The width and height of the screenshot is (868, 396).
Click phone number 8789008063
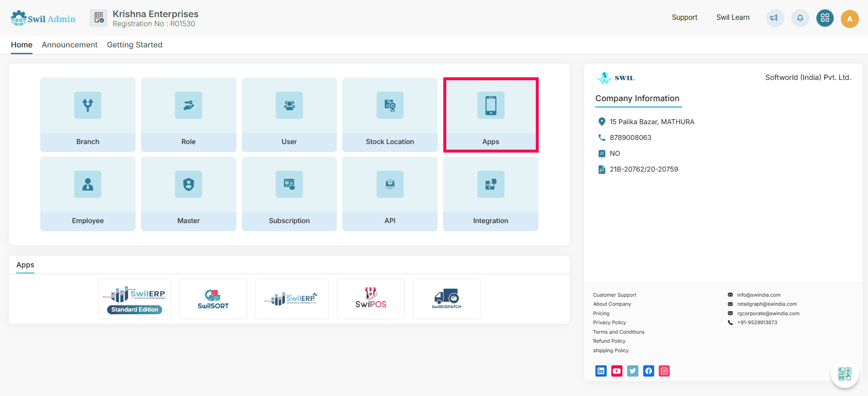click(631, 138)
